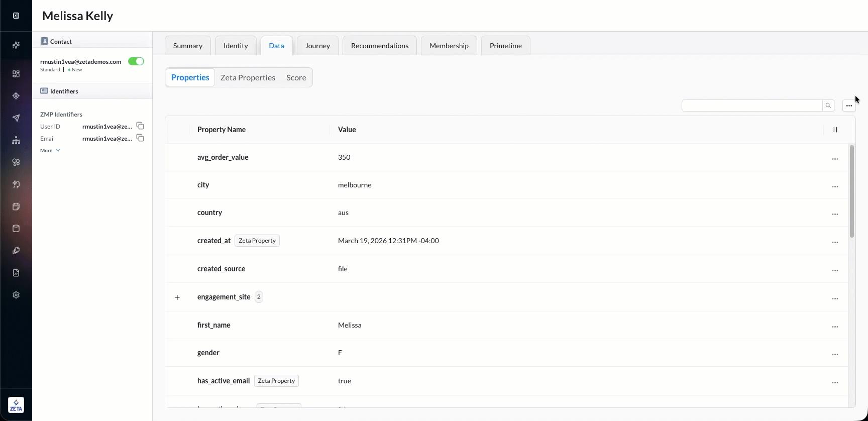Open the AI sparkle assistant icon

pos(16,45)
